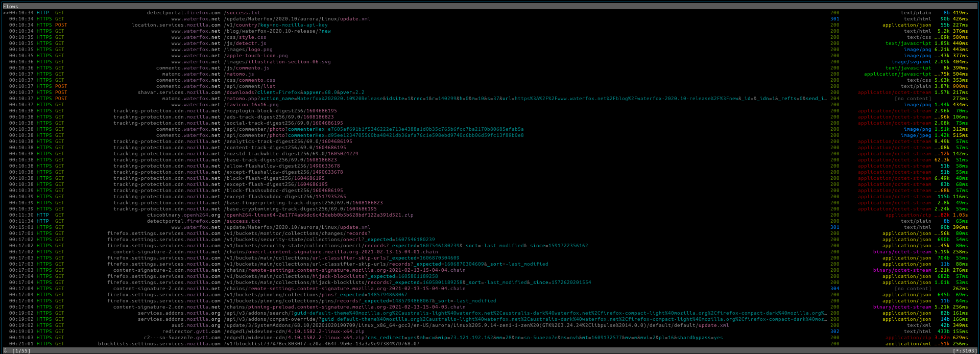Select the flow position indicator "[1/55]"
The height and width of the screenshot is (354, 980).
tap(21, 351)
